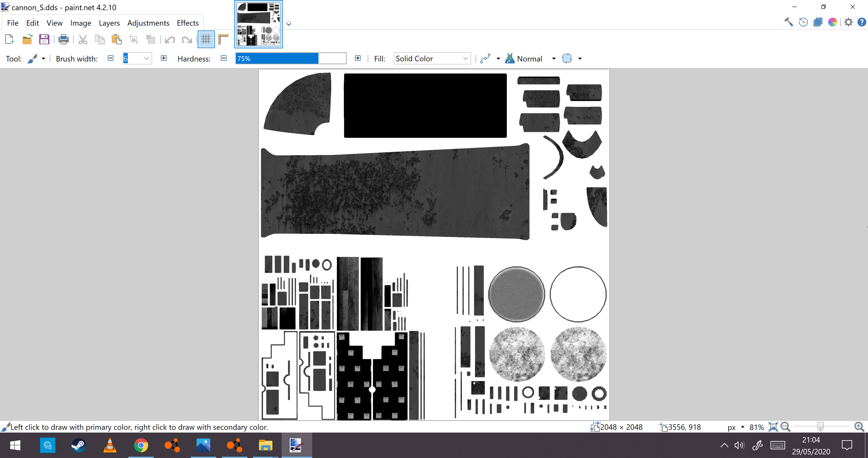Open Windows Ink Workspace pen icon

[x=757, y=445]
